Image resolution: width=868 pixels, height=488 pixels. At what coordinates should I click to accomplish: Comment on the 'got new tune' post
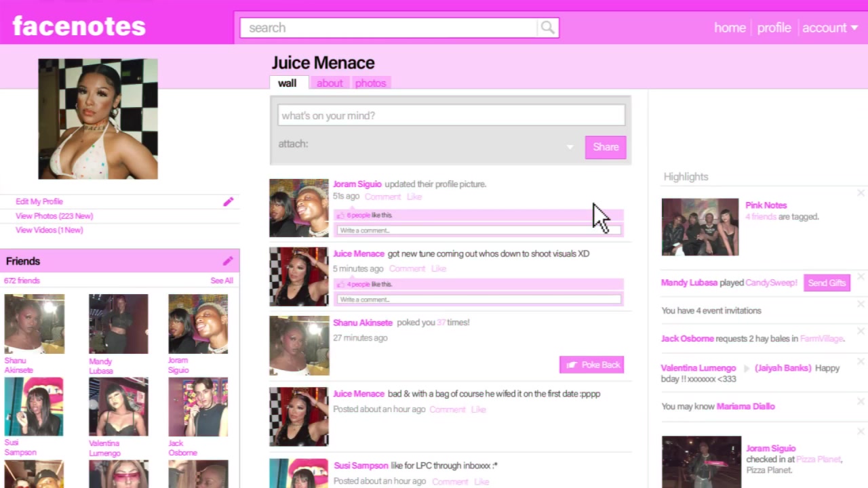(x=407, y=269)
